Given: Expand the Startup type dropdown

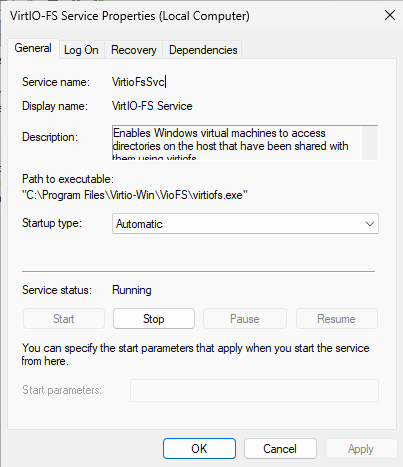Looking at the screenshot, I should click(x=245, y=224).
